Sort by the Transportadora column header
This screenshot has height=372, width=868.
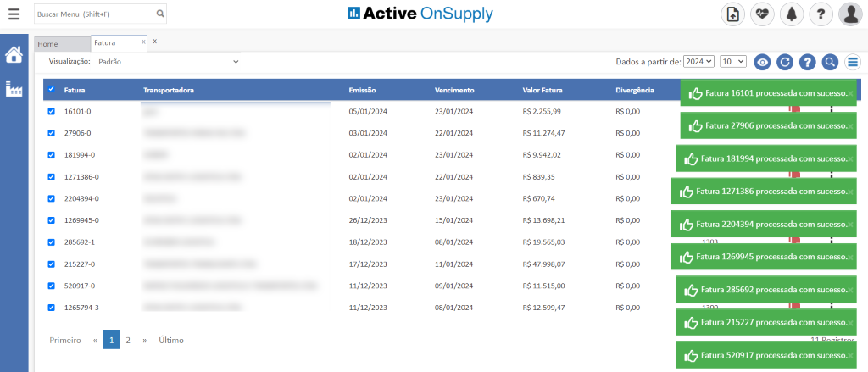(x=169, y=90)
